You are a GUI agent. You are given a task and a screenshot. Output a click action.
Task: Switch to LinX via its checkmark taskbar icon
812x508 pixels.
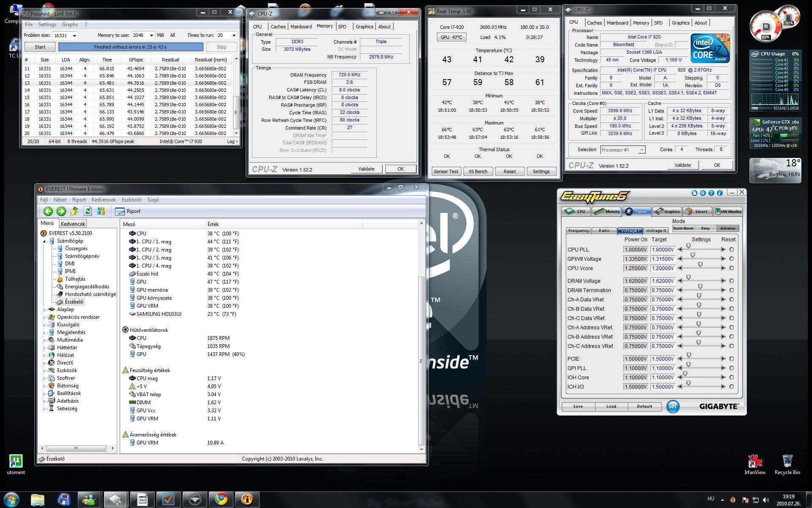tap(168, 500)
